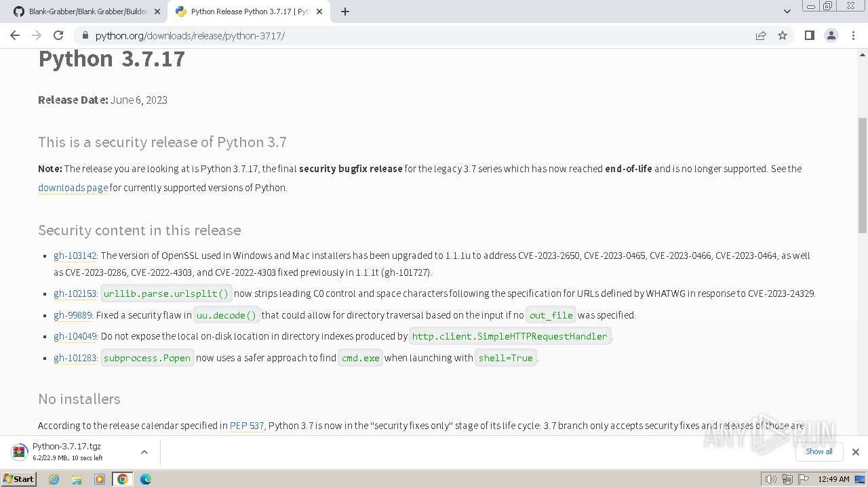868x488 pixels.
Task: Open the network tray icon
Action: pos(787,479)
